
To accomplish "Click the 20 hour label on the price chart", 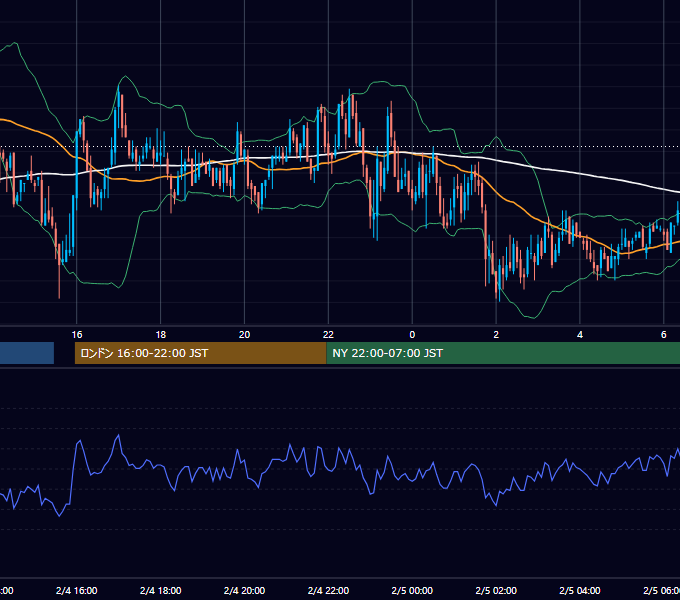I will 245,335.
